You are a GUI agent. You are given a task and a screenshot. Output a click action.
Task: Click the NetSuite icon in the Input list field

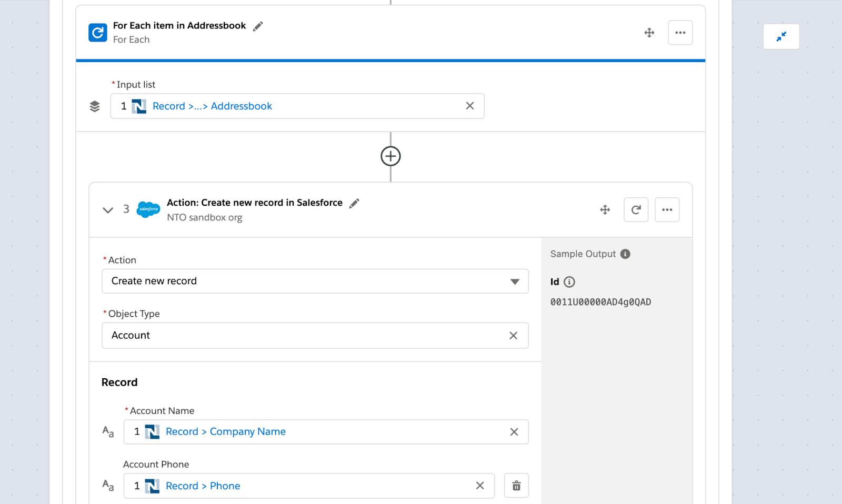[140, 106]
